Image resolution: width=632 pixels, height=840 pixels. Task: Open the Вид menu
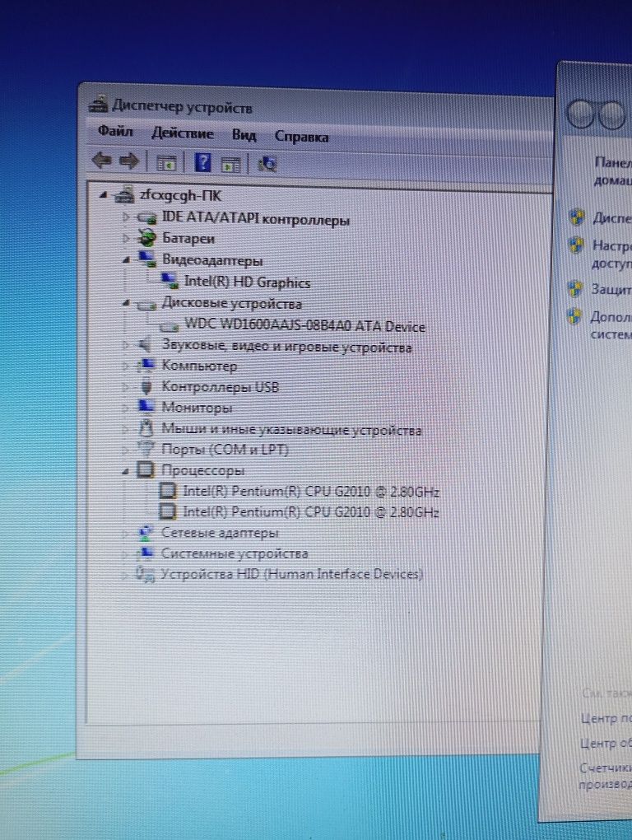click(x=244, y=135)
